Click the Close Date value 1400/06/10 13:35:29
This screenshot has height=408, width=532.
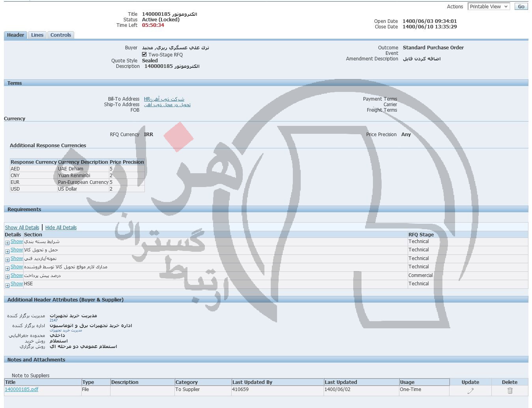pos(430,27)
